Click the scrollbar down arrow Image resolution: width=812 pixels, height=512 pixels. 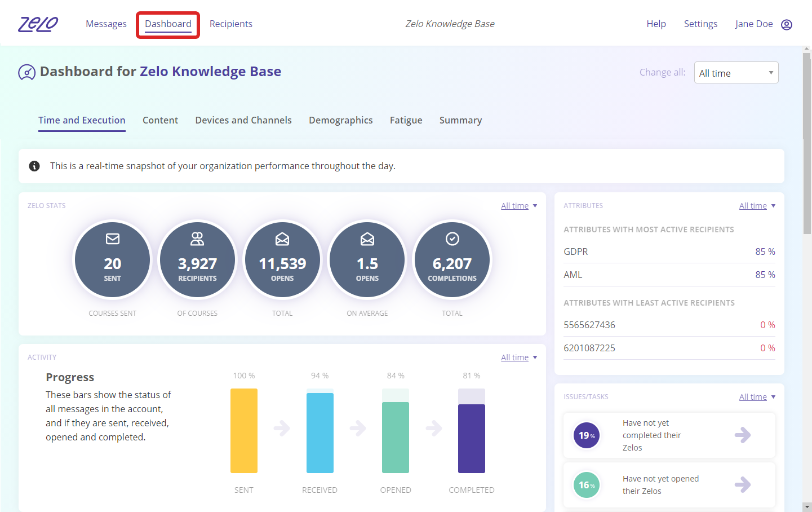(807, 507)
